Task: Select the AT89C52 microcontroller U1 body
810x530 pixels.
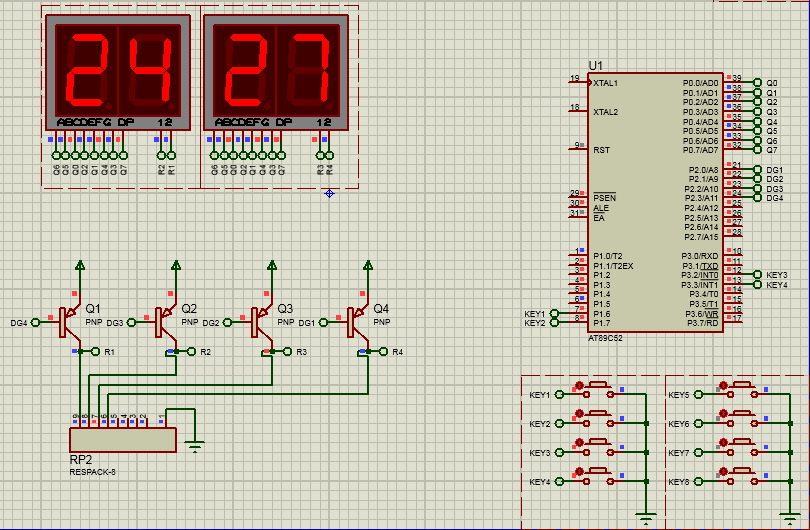Action: coord(655,202)
